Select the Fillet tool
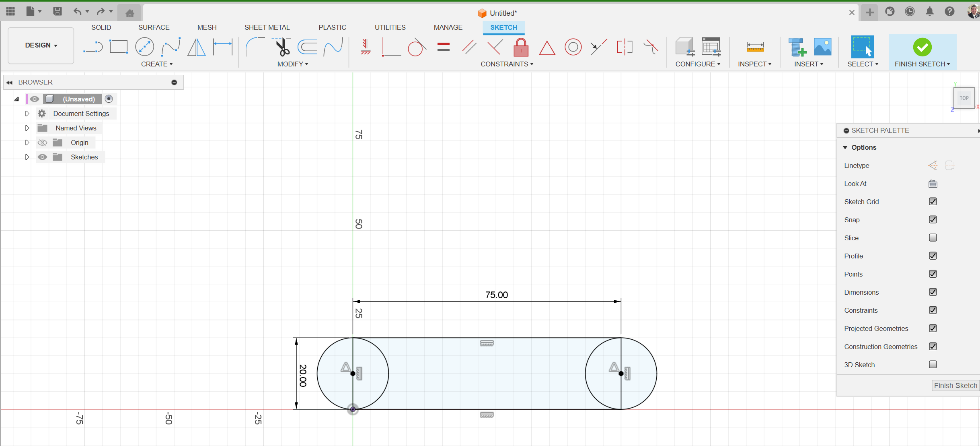 [255, 47]
